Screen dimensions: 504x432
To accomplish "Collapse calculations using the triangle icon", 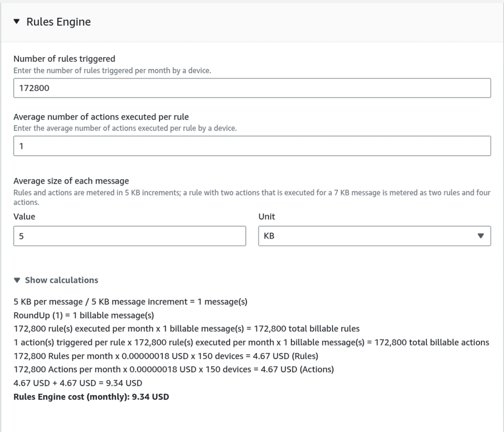I will click(17, 280).
